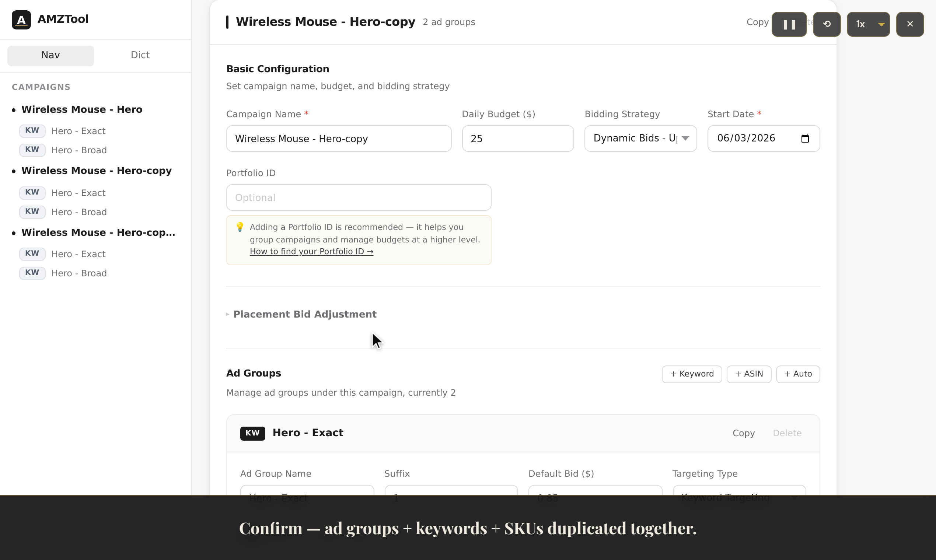Open How to find your Portfolio ID link
This screenshot has height=560, width=936.
pyautogui.click(x=311, y=252)
